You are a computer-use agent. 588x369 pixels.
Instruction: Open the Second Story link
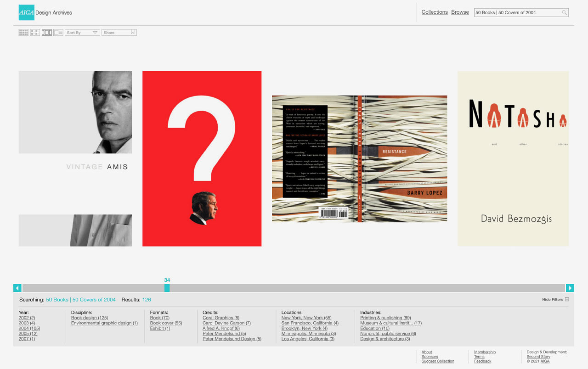[538, 357]
